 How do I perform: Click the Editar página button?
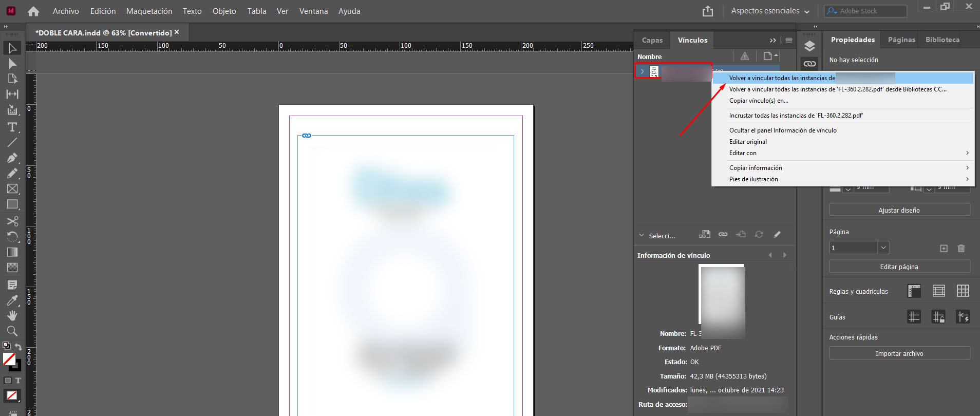pyautogui.click(x=899, y=267)
